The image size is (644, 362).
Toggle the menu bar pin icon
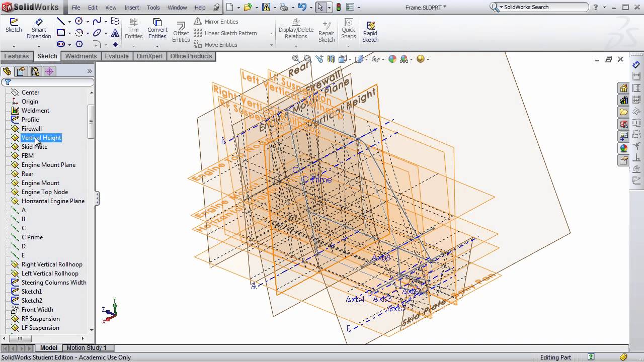click(x=216, y=7)
